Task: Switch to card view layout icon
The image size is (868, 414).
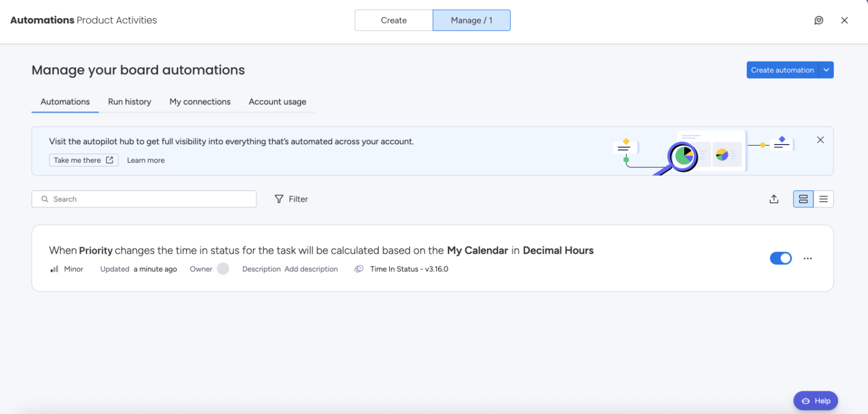Action: coord(803,199)
